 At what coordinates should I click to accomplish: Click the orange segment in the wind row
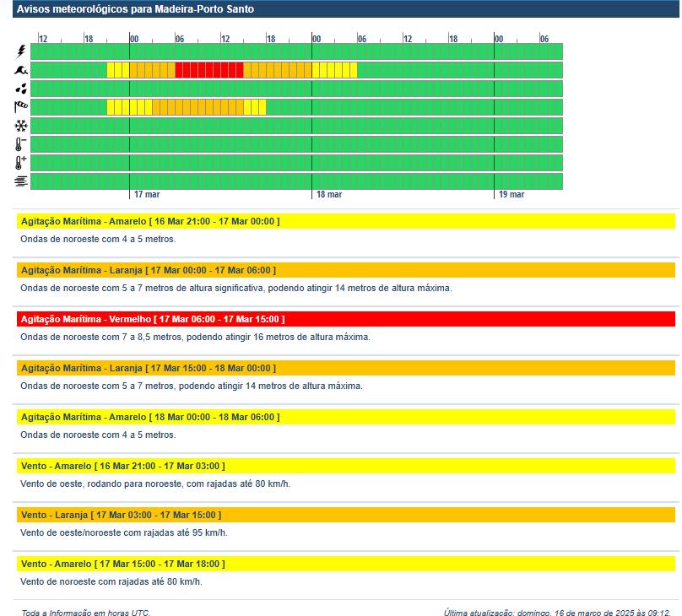[198, 107]
